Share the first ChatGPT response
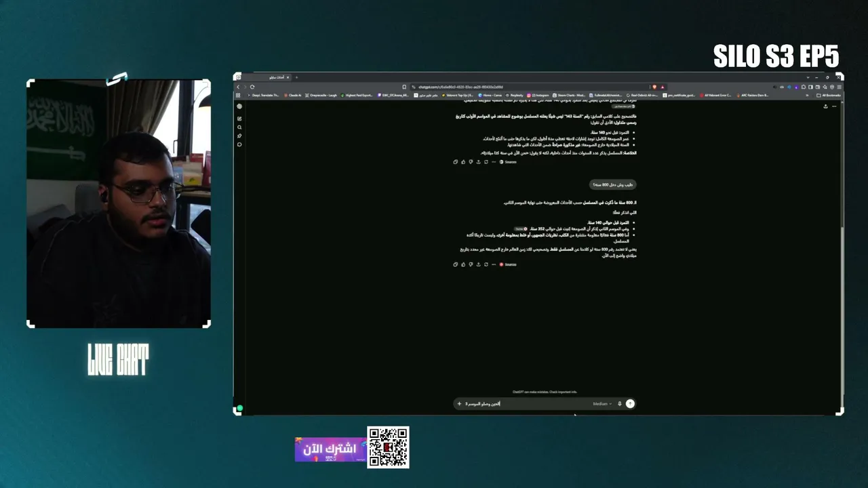 (478, 162)
